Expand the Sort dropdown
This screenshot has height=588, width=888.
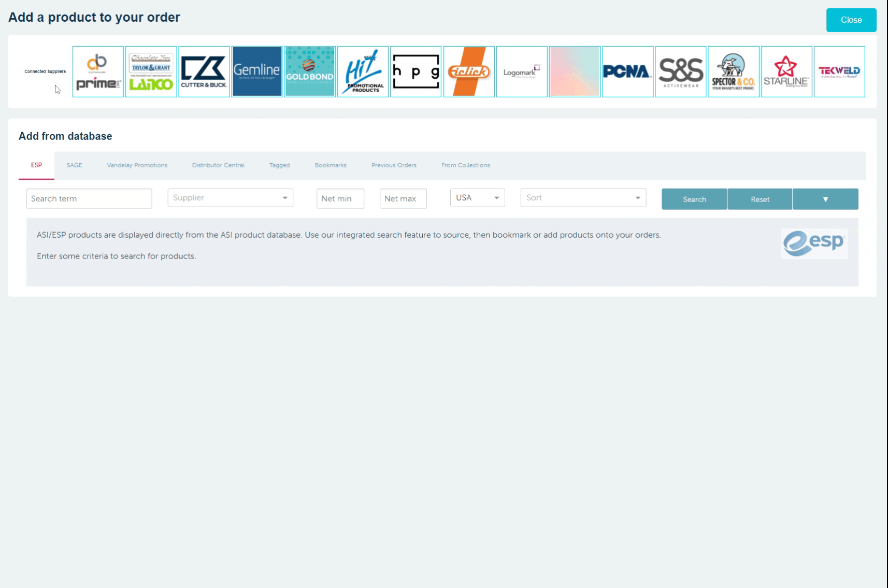click(583, 198)
